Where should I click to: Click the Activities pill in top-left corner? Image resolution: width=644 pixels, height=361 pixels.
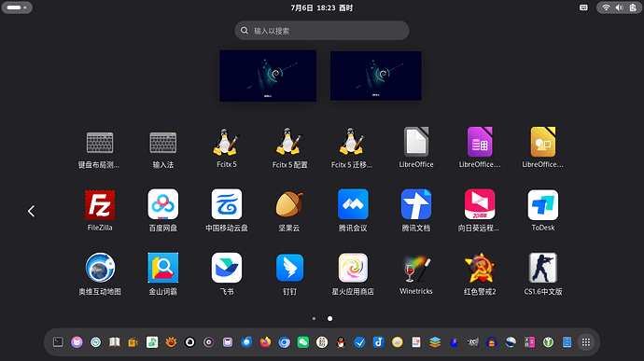(17, 7)
